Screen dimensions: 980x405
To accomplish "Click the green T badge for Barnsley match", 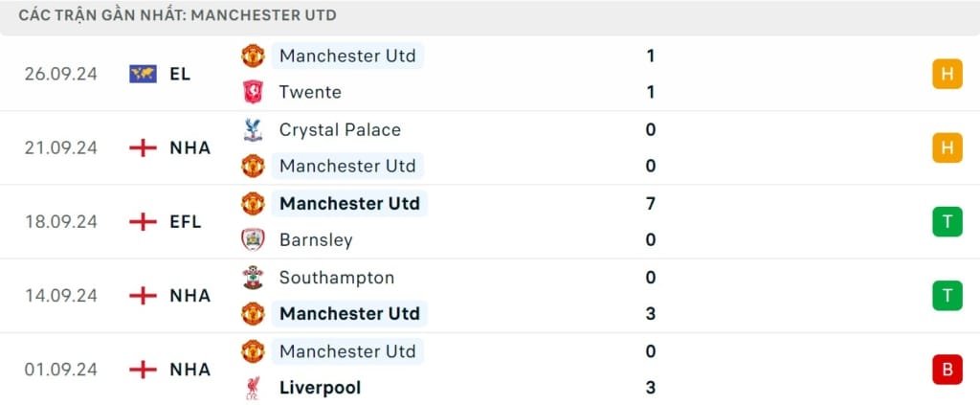I will pyautogui.click(x=947, y=221).
